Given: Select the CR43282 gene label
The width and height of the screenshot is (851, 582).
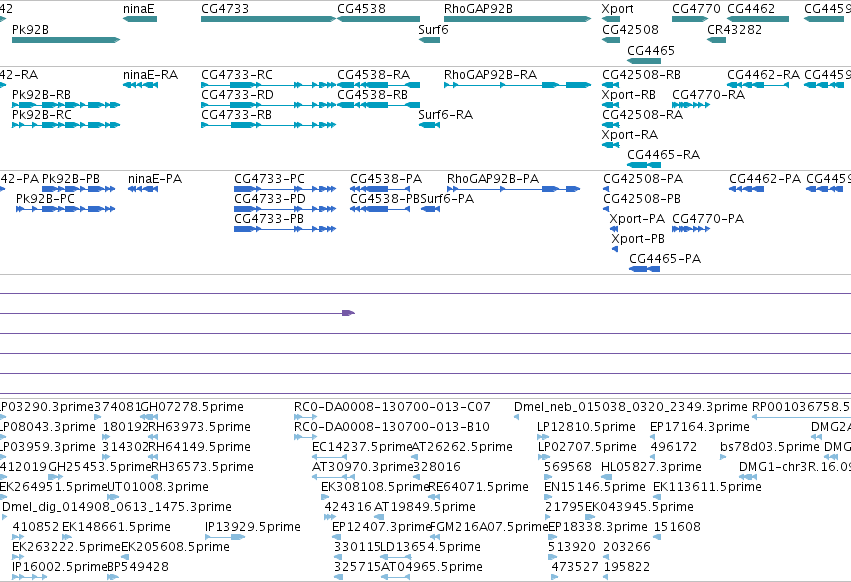Looking at the screenshot, I should pos(734,29).
